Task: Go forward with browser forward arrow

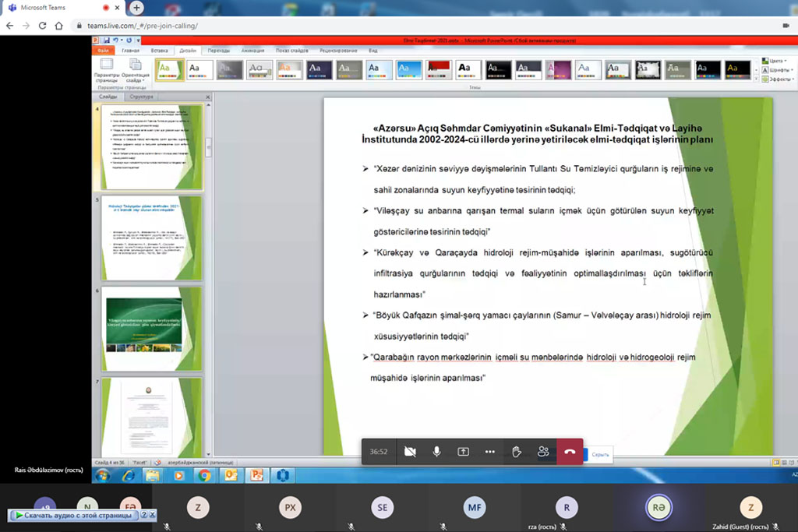Action: 26,26
